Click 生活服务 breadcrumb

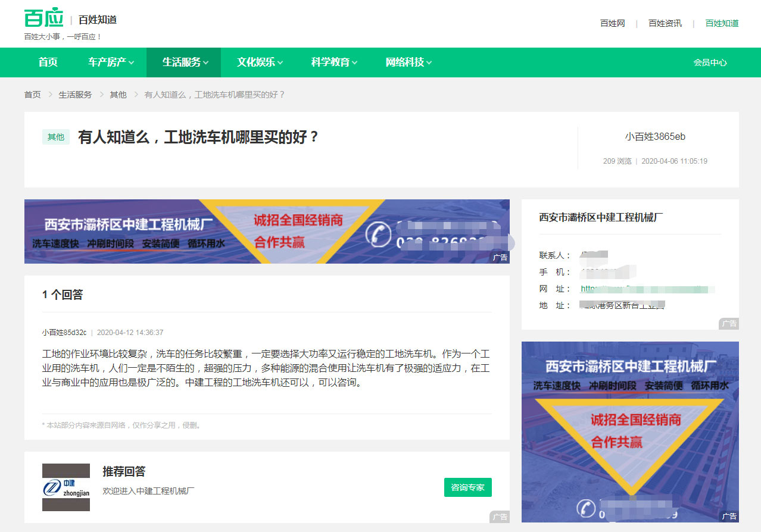click(x=75, y=95)
